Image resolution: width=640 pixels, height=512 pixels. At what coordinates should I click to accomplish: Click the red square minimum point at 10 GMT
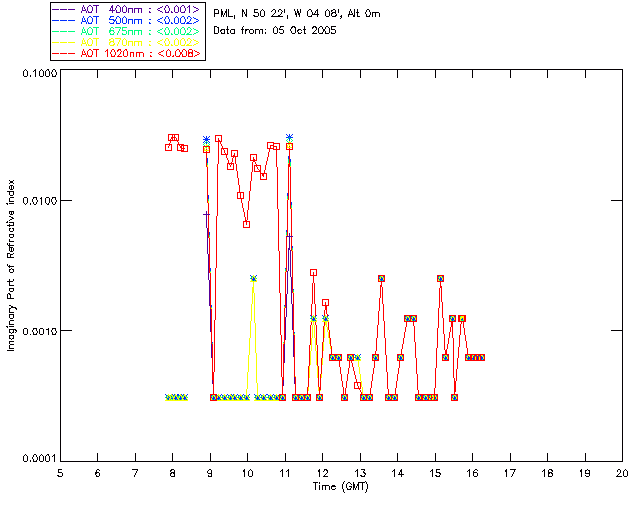point(247,225)
